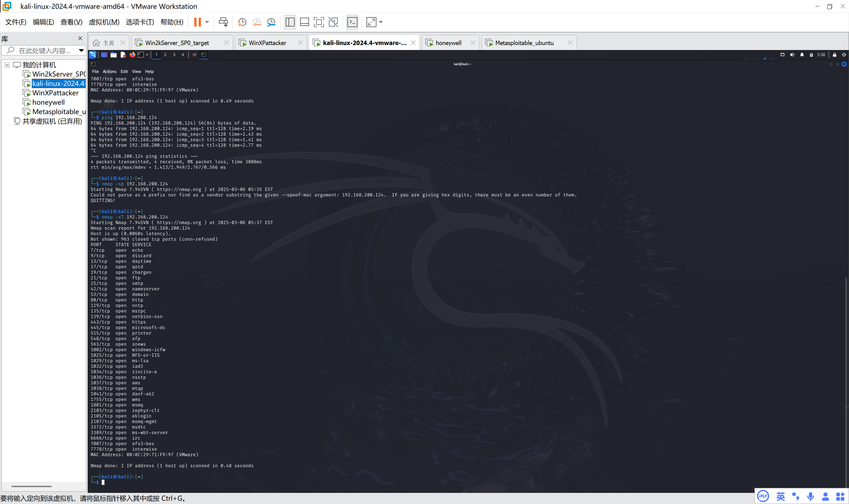Image resolution: width=849 pixels, height=504 pixels.
Task: Collapse the 我的计算机 tree node
Action: [7, 65]
